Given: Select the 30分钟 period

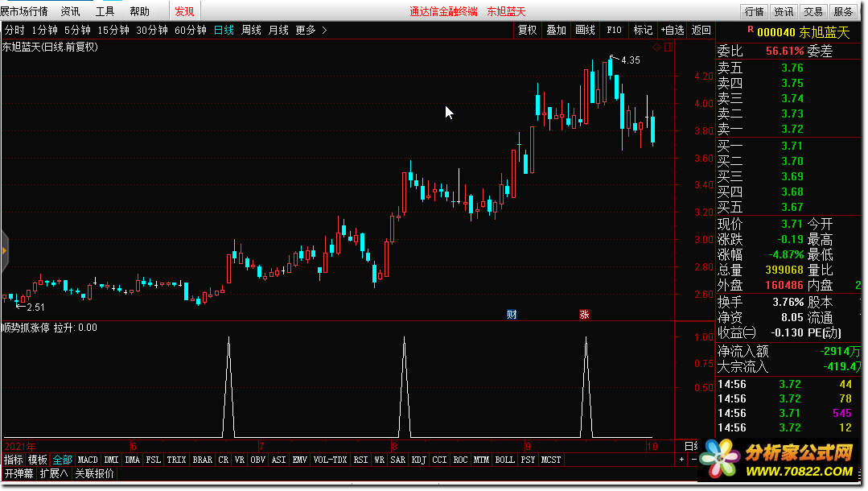Looking at the screenshot, I should [152, 30].
